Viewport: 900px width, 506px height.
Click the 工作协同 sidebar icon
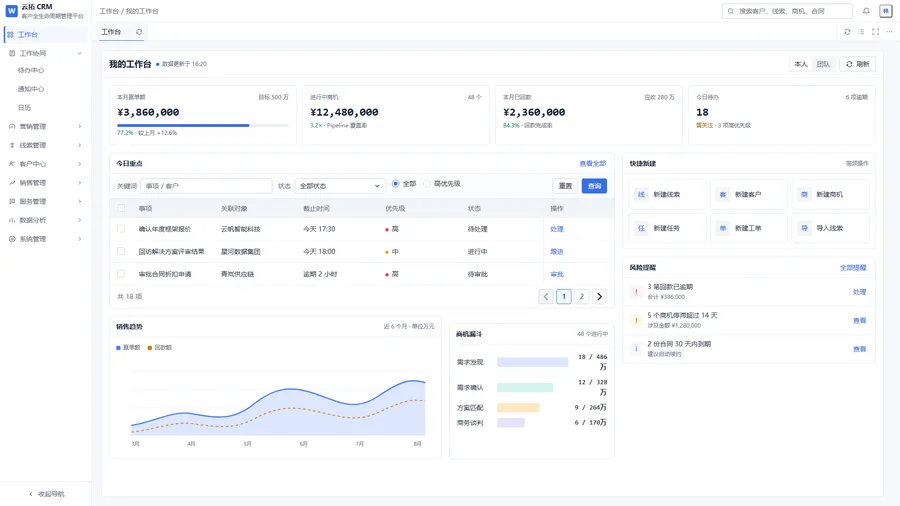coord(12,53)
